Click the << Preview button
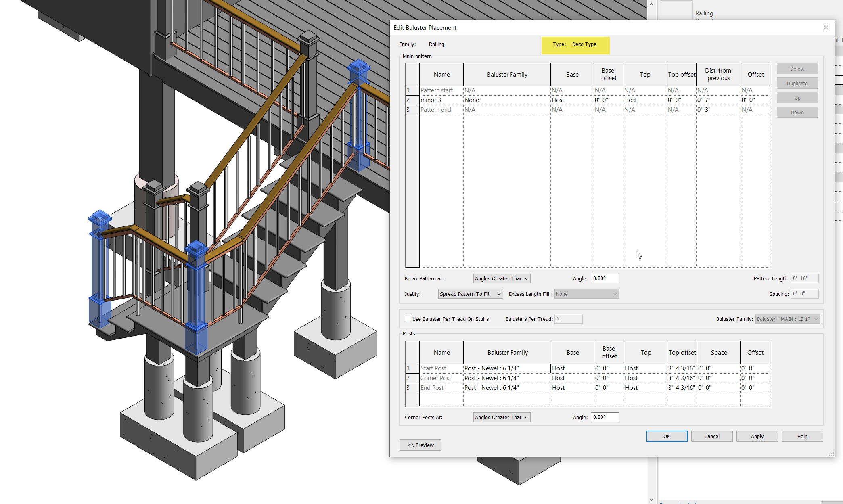The image size is (843, 504). (x=420, y=445)
